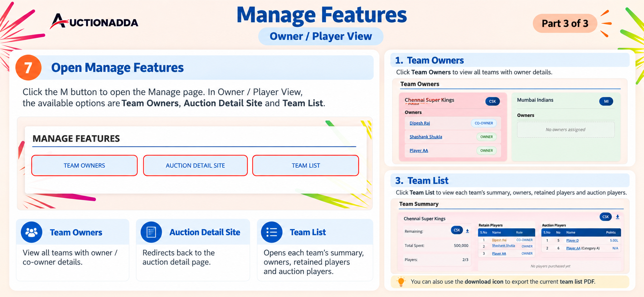Open the AUCTION DETAIL SITE button
The width and height of the screenshot is (644, 297).
pyautogui.click(x=195, y=166)
